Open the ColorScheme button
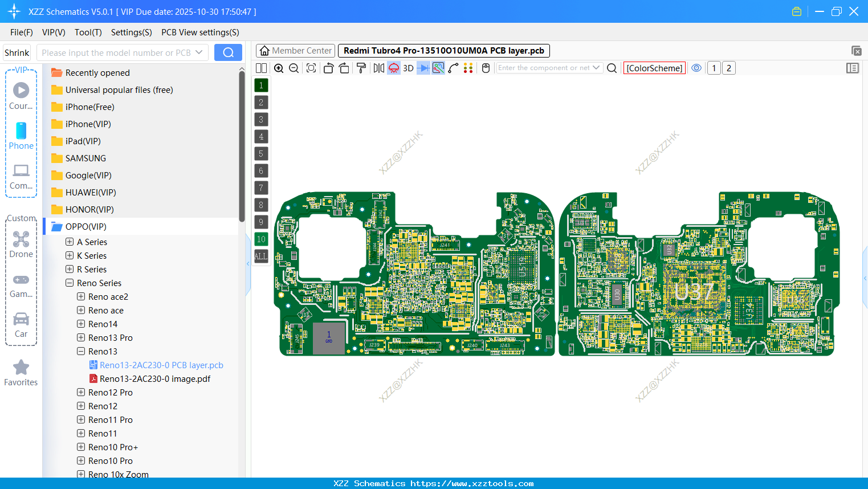Screen dimensions: 868x489 (654, 68)
